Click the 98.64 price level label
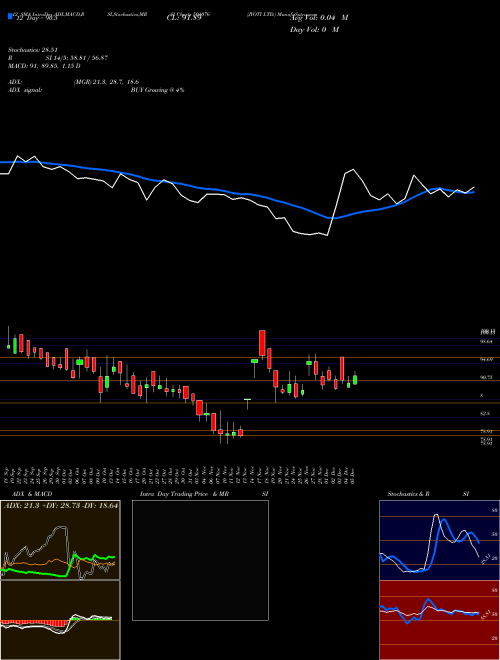The width and height of the screenshot is (500, 660). click(x=487, y=341)
